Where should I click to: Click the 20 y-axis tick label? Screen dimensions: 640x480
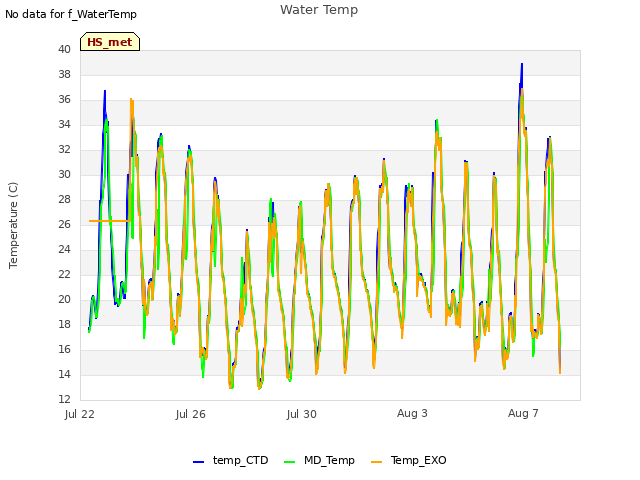pos(64,299)
